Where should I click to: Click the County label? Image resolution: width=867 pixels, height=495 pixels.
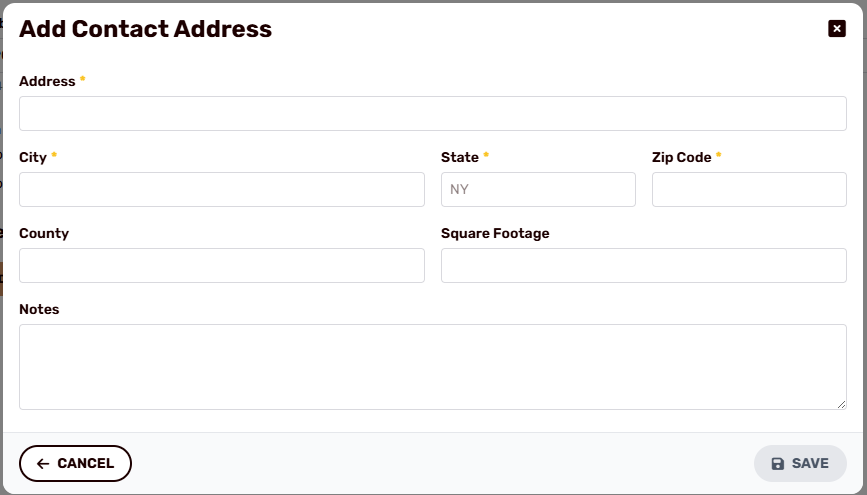click(x=44, y=233)
